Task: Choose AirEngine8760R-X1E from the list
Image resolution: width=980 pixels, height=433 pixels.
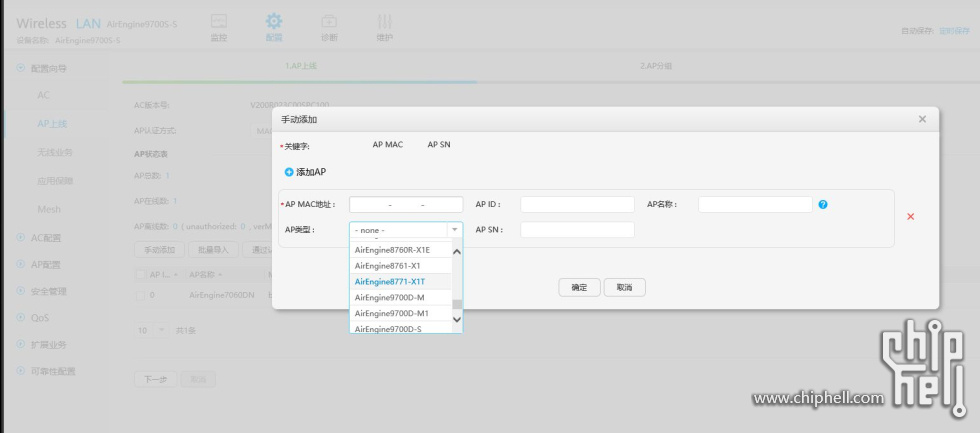Action: (x=400, y=250)
